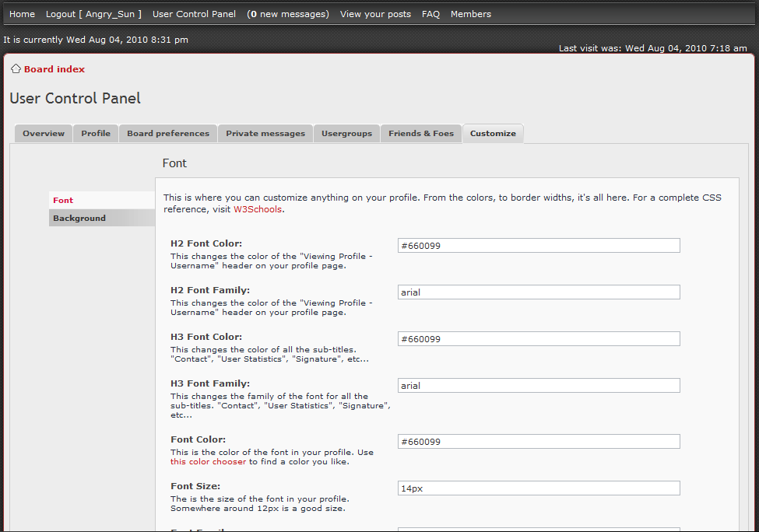Open User Control Panel nav link

[x=194, y=14]
